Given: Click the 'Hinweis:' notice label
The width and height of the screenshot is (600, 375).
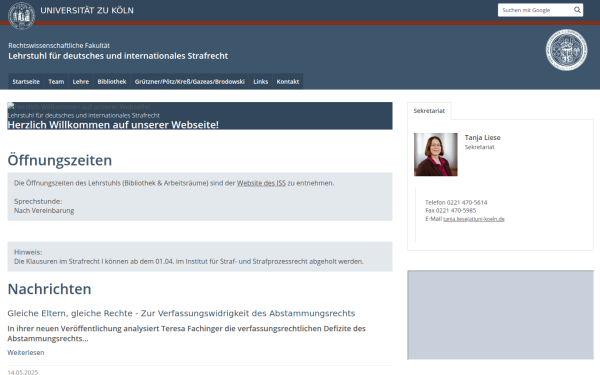Looking at the screenshot, I should 28,252.
